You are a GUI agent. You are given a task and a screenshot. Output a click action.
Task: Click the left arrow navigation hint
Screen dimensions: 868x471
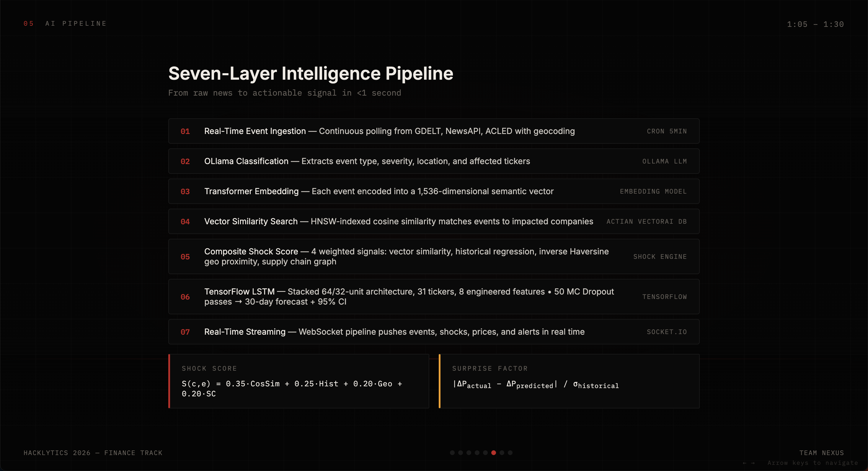pos(745,463)
